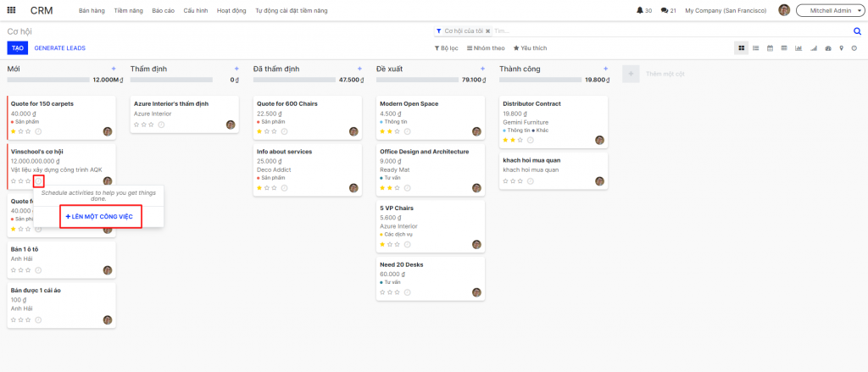Toggle second priority star on 5 VP Chairs

(390, 244)
